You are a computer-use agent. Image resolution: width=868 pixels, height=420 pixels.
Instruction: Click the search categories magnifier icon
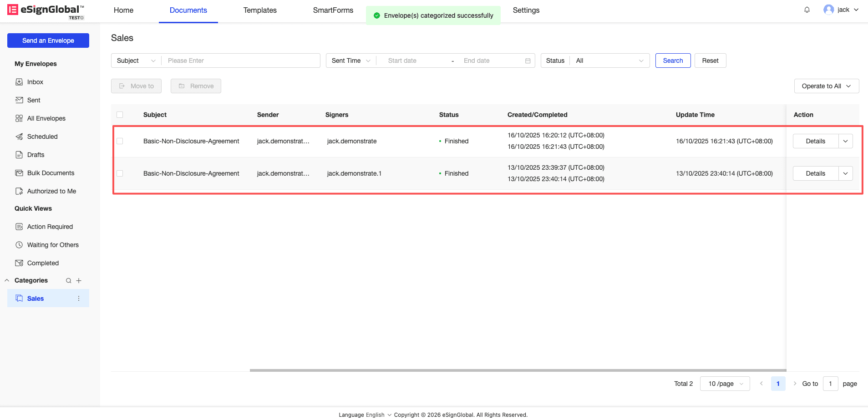(69, 281)
